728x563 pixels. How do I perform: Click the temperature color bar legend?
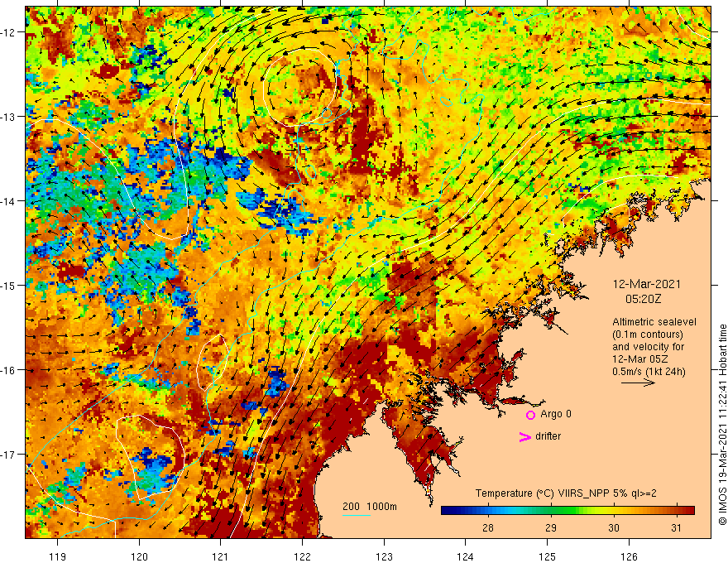(x=568, y=511)
